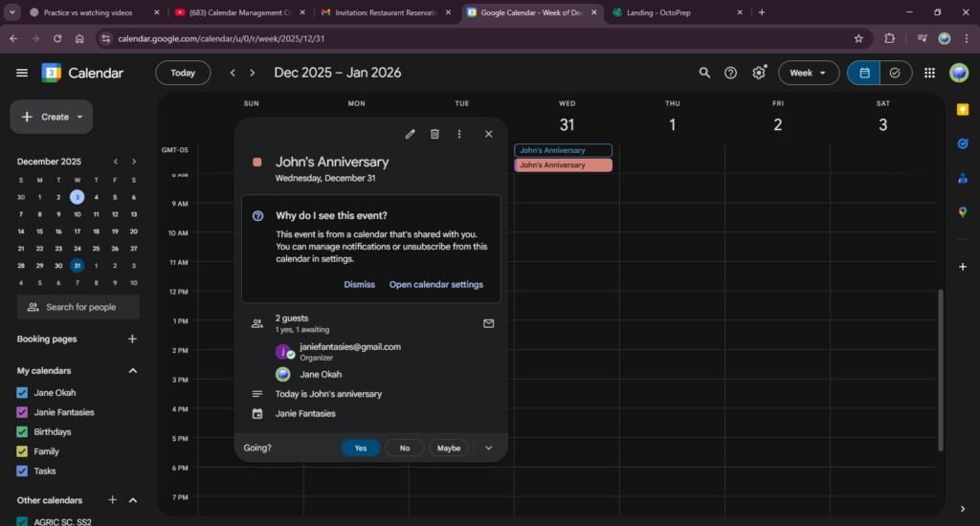Toggle the Janie Fantasies calendar checkbox

pos(22,412)
